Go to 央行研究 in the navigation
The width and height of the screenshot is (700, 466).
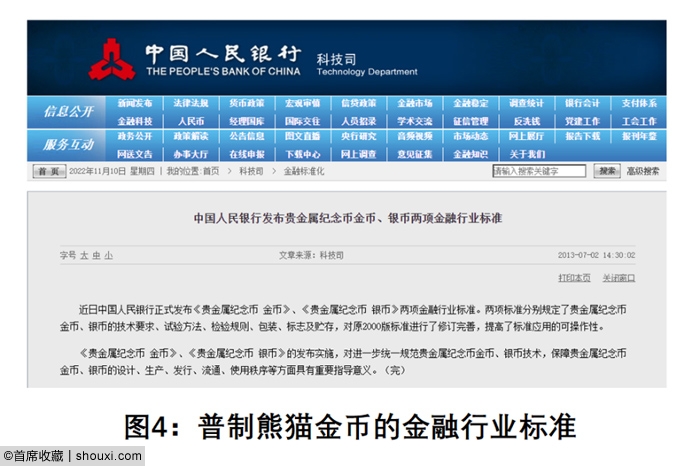358,136
